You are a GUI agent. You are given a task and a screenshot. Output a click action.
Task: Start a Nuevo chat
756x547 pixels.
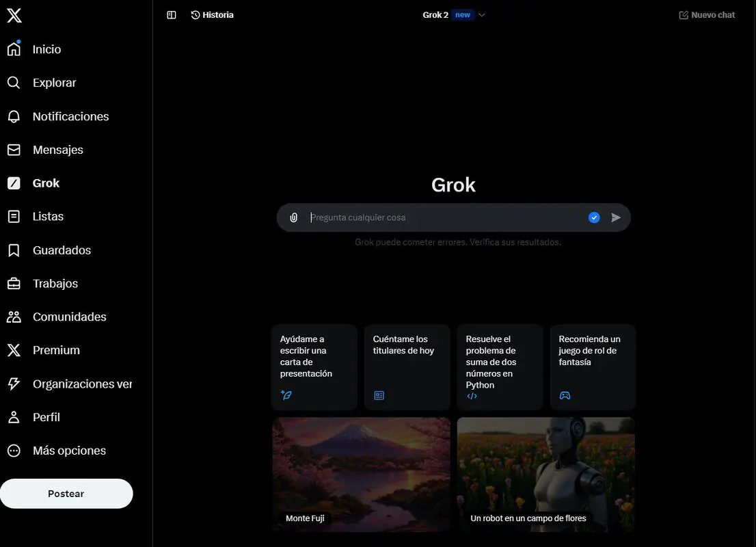[707, 15]
